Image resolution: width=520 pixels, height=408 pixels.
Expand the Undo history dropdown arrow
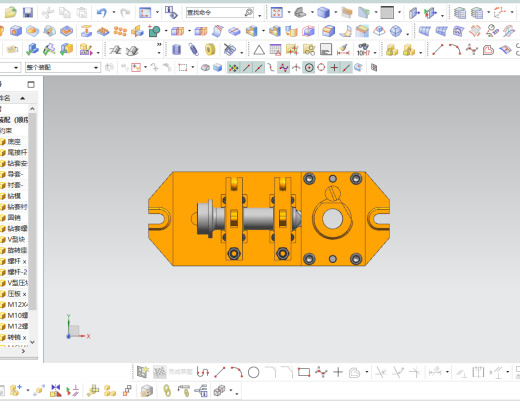tap(114, 13)
